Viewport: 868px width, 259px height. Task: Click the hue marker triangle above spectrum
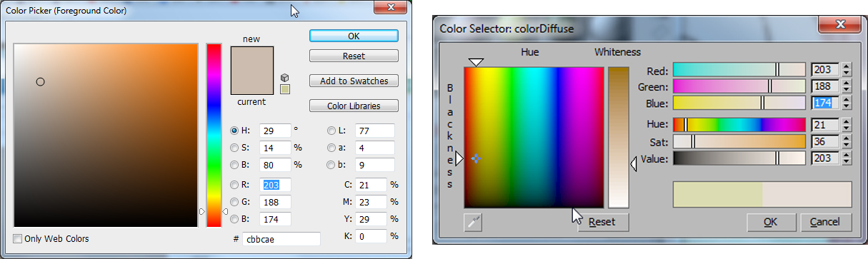point(476,63)
